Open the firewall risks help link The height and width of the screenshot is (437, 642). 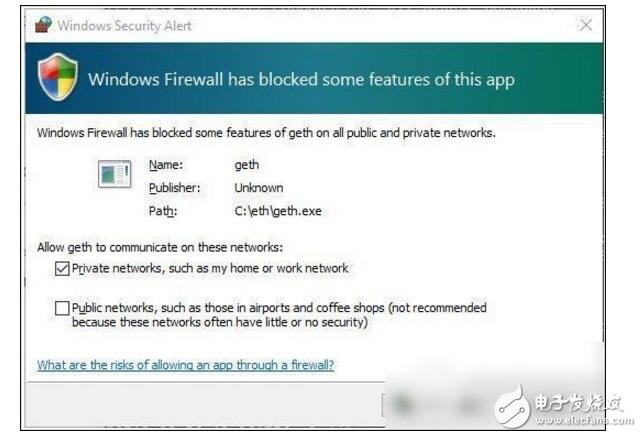[185, 365]
